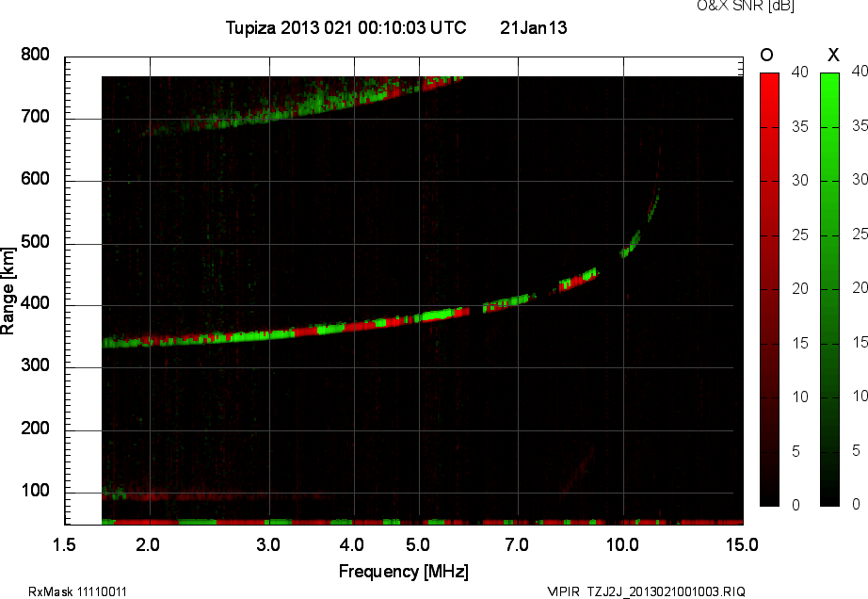Click the O colorbar '20' dB tick label

[x=799, y=289]
